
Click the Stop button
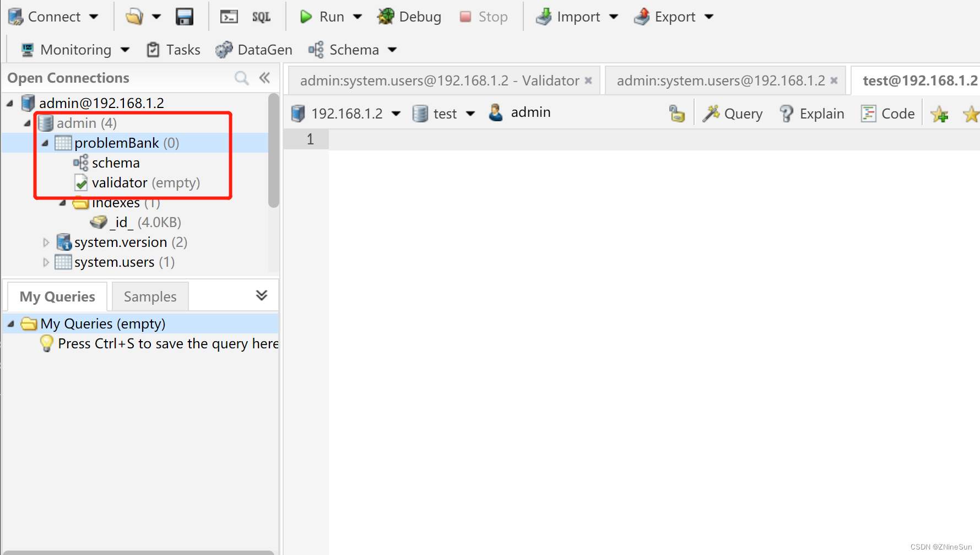pyautogui.click(x=483, y=17)
